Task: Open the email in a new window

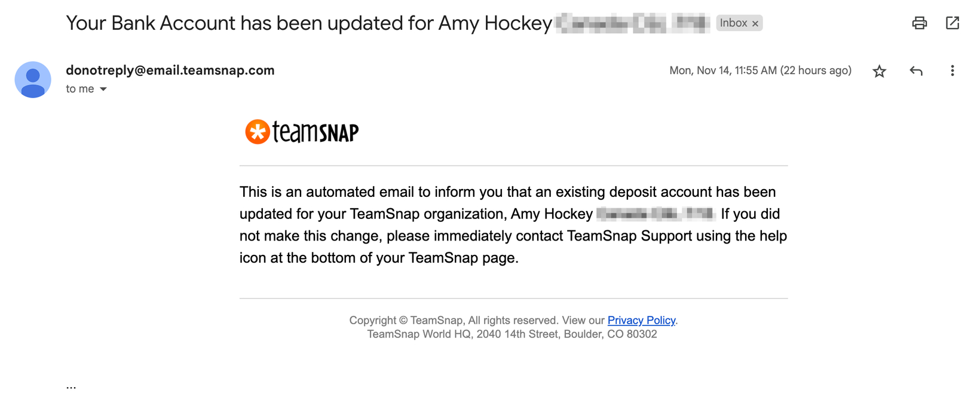Action: pos(953,23)
